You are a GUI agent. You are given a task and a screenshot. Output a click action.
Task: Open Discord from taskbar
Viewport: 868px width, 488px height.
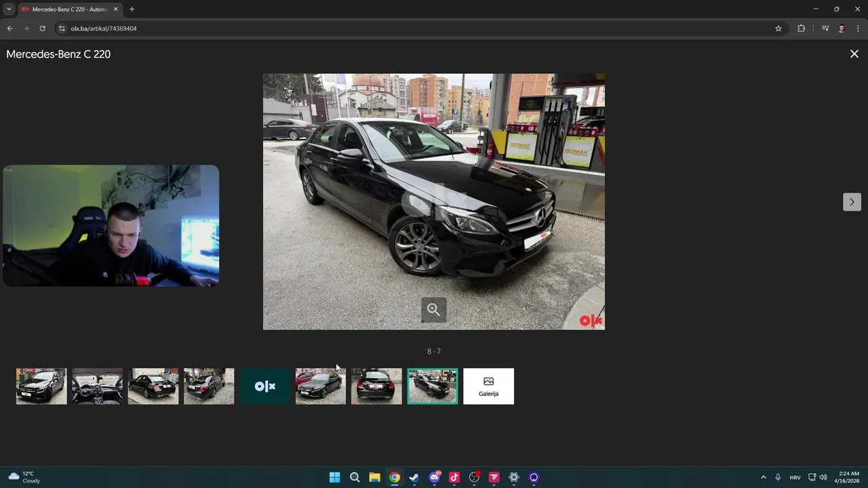435,477
